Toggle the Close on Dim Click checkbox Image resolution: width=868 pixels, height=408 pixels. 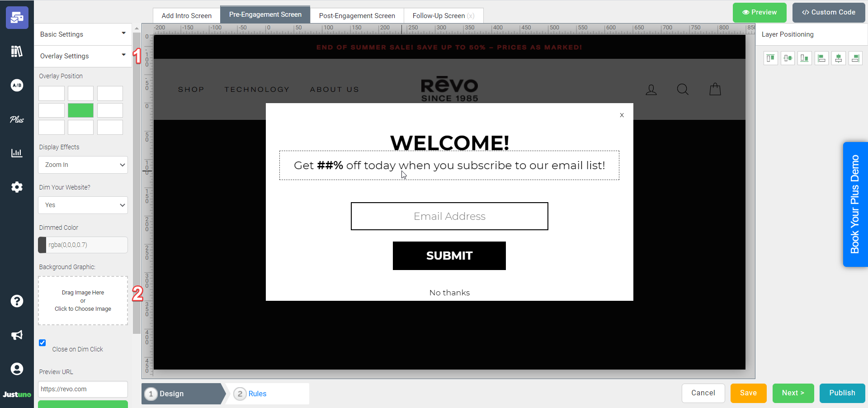coord(42,343)
